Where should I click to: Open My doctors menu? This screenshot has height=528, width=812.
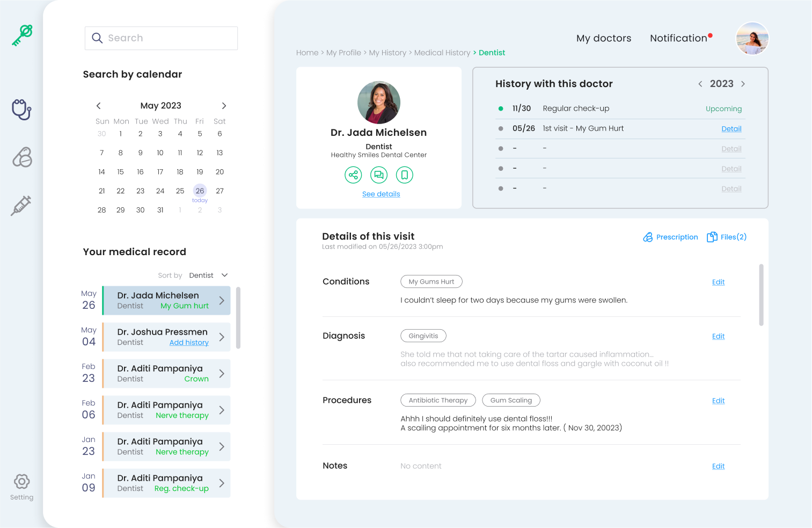[x=603, y=38]
